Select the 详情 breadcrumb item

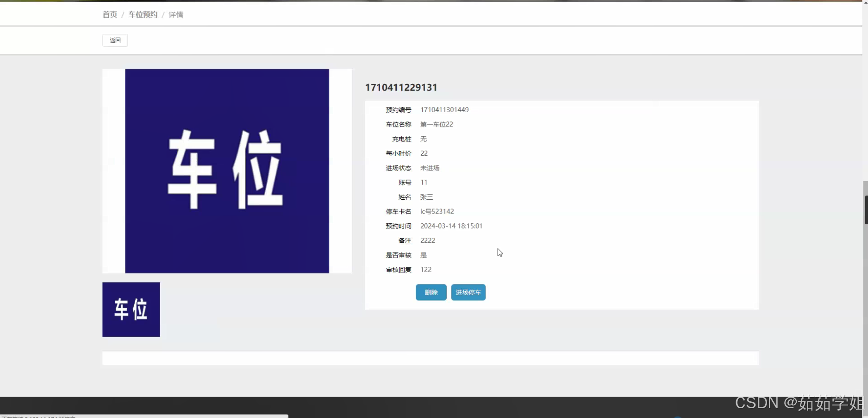(175, 14)
